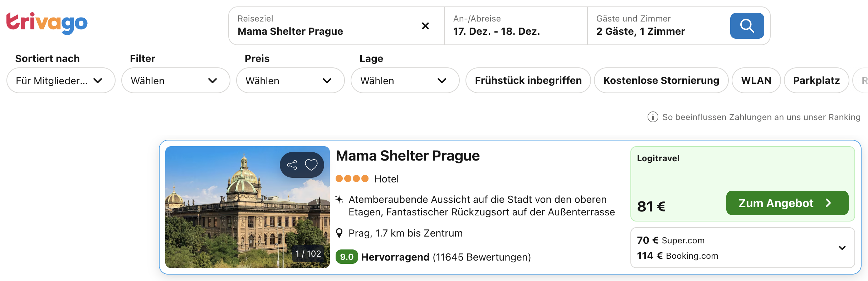Toggle Frühstück inbegriffen filter
Screen dimensions: 868x281
click(x=528, y=81)
